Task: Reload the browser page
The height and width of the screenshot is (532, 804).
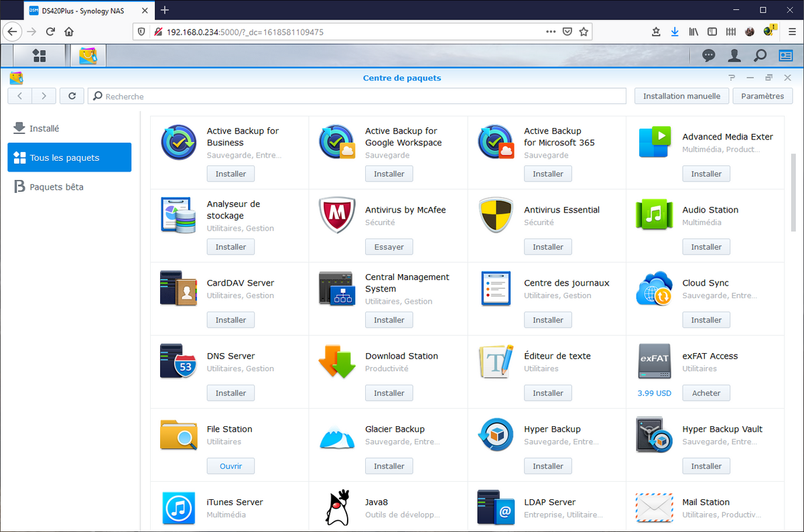Action: tap(50, 31)
